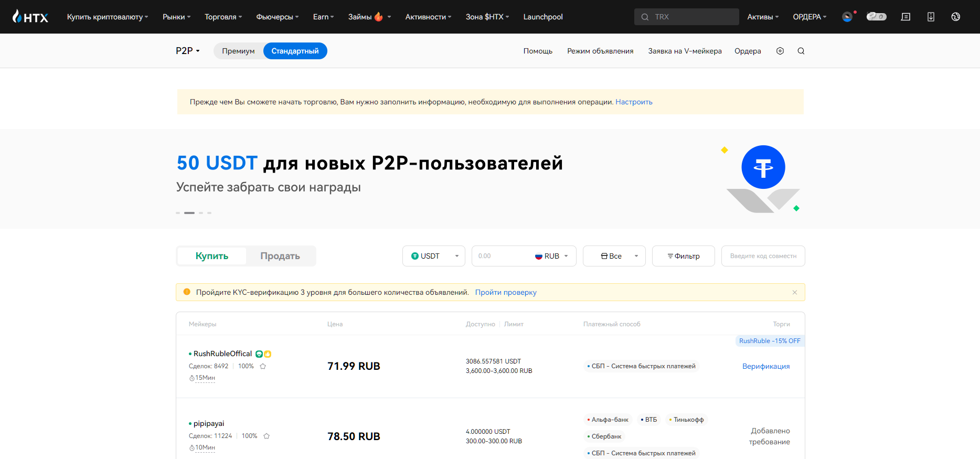Favorite pipipayai with the star icon
The height and width of the screenshot is (459, 980).
(267, 436)
